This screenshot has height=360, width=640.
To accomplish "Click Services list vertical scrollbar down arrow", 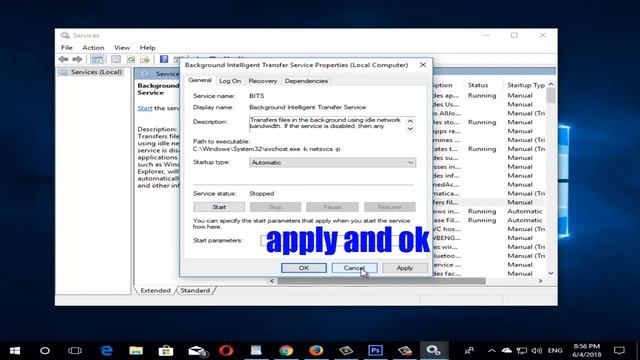I will (551, 273).
